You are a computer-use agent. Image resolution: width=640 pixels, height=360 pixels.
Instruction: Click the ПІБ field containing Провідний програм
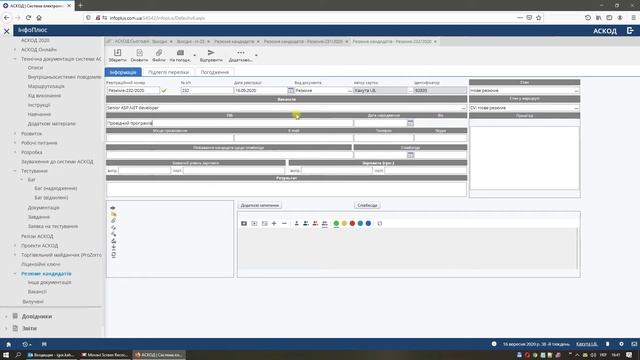(x=229, y=123)
